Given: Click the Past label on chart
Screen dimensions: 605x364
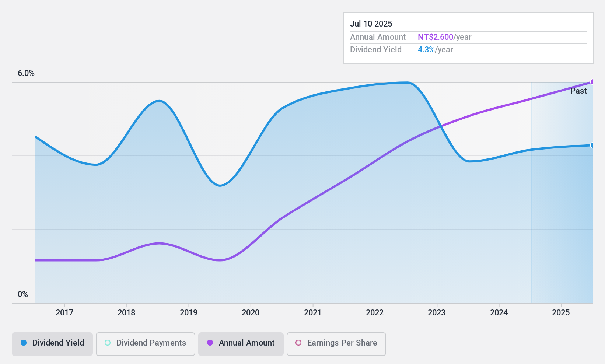Looking at the screenshot, I should pyautogui.click(x=578, y=91).
